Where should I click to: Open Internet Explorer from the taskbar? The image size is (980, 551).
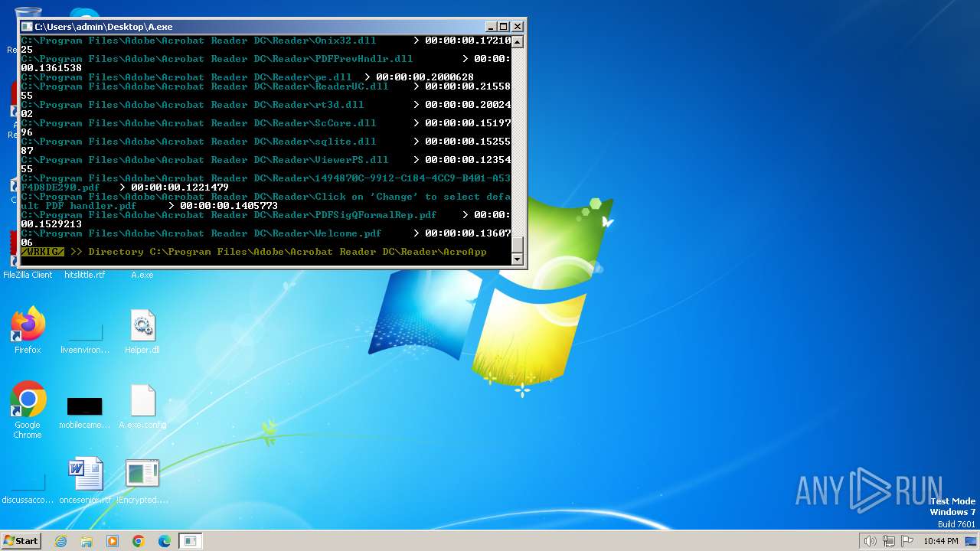[60, 541]
